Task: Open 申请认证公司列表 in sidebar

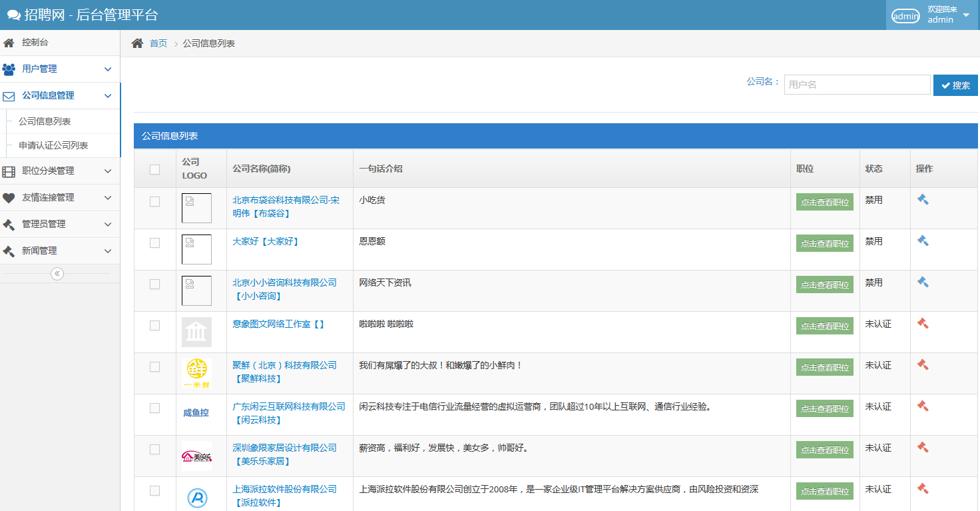Action: pyautogui.click(x=53, y=145)
